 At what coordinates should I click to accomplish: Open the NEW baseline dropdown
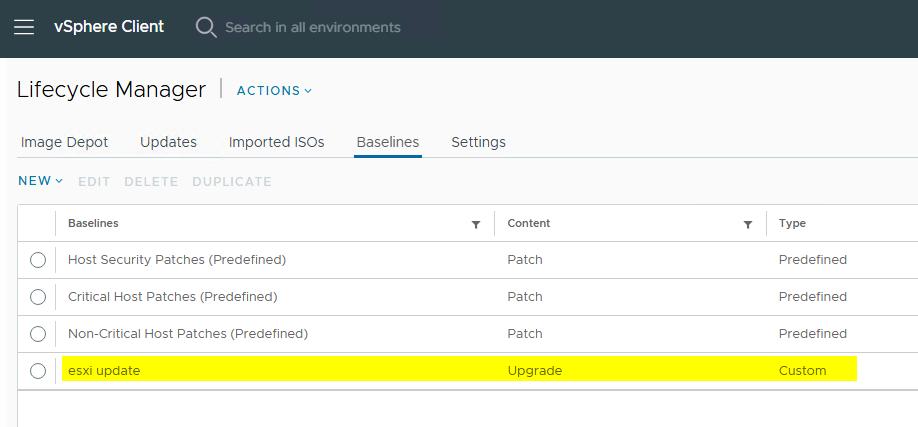pos(40,181)
